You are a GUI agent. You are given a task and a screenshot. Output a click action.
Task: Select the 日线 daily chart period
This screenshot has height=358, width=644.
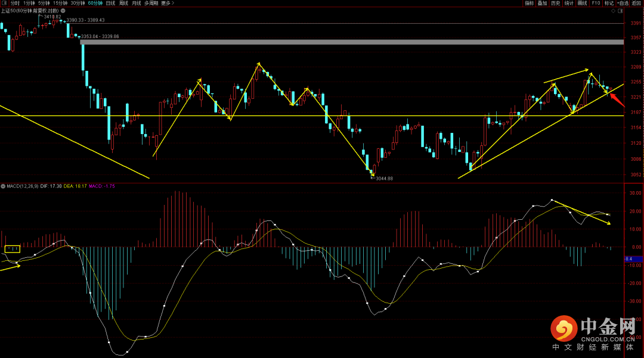click(110, 3)
